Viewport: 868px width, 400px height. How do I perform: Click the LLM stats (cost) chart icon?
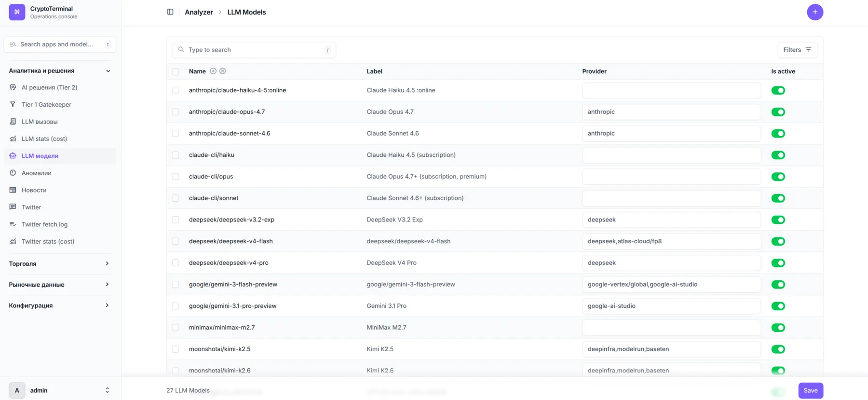(13, 138)
